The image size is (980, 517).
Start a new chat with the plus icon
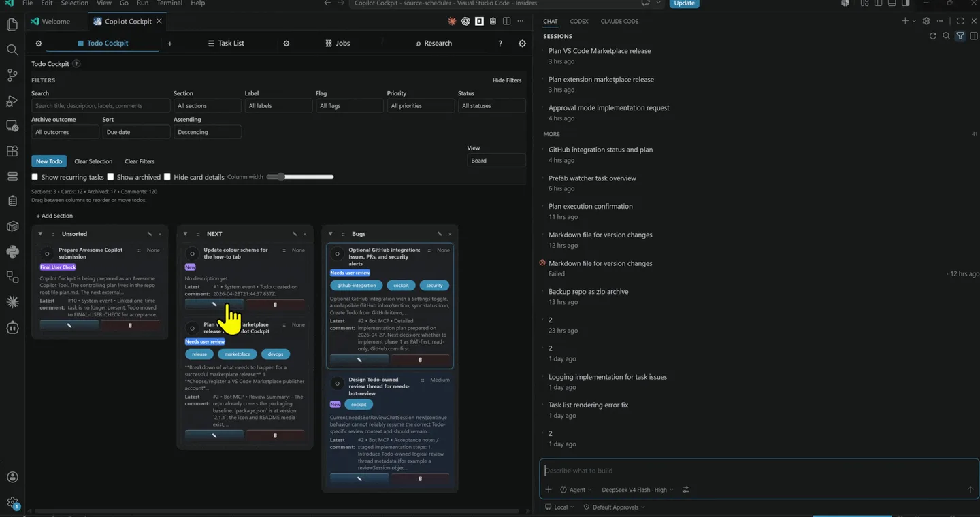tap(905, 21)
